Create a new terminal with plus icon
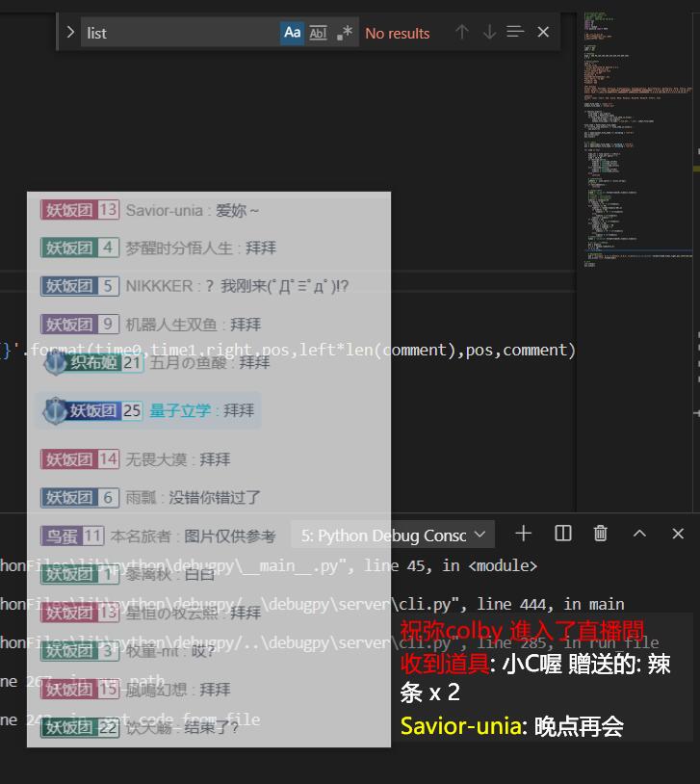The width and height of the screenshot is (700, 784). coord(523,534)
